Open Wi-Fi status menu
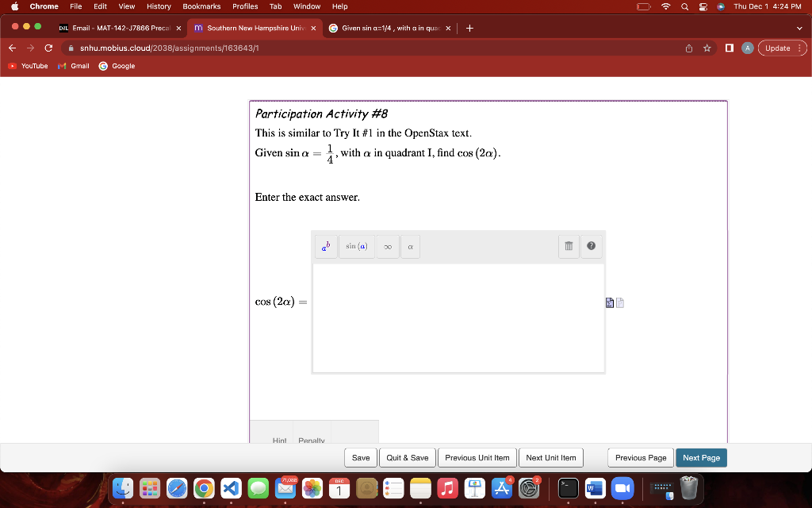 (x=666, y=6)
